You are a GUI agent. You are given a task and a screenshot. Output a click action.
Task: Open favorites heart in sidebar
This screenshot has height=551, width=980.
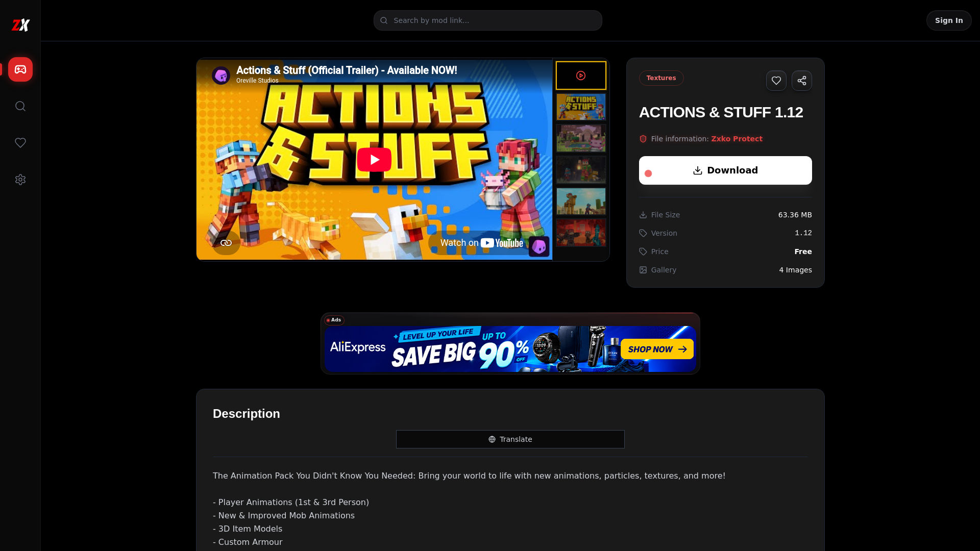(x=20, y=143)
